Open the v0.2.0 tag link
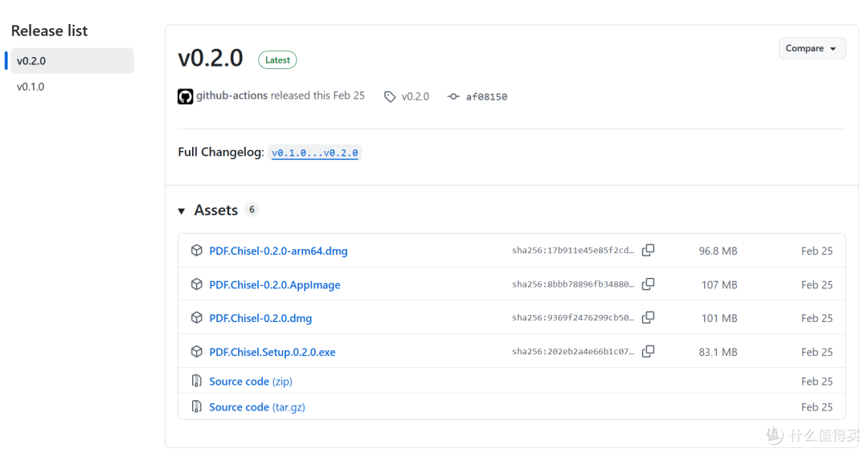 (416, 97)
